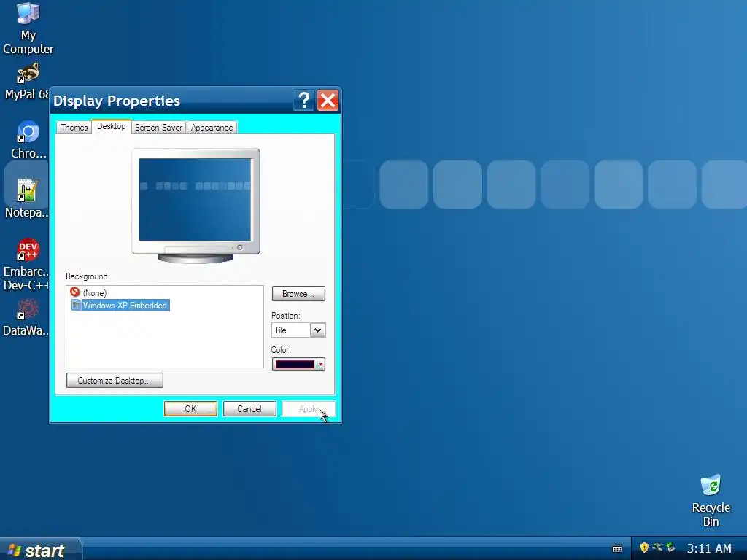The image size is (747, 560).
Task: Select the Notepad++ desktop shortcut
Action: tap(27, 198)
